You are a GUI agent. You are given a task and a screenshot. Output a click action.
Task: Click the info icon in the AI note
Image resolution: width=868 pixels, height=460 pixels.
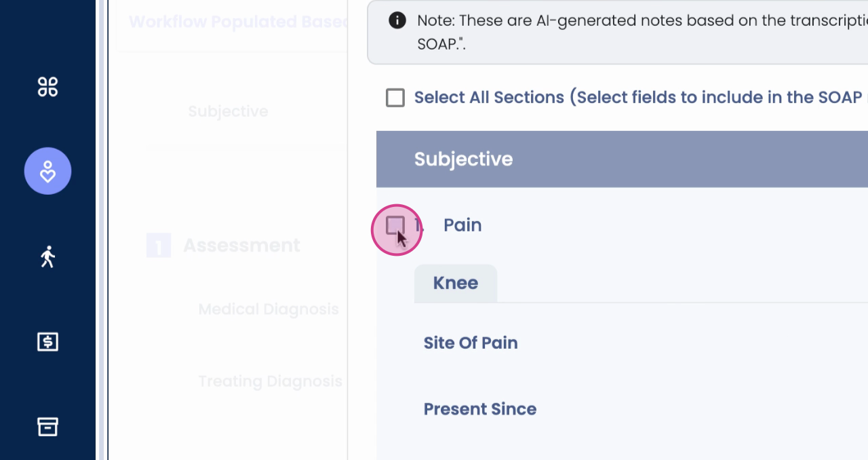[x=397, y=20]
